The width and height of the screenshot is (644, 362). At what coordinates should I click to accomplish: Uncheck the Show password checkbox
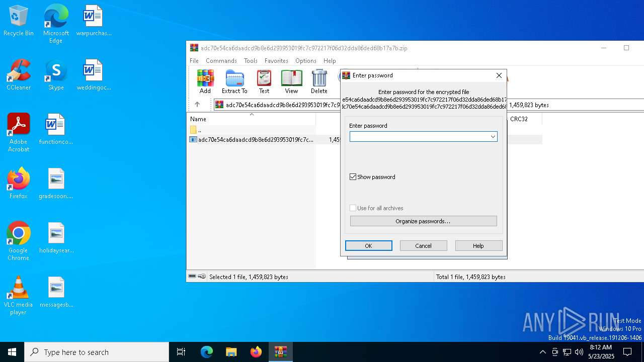(x=353, y=177)
